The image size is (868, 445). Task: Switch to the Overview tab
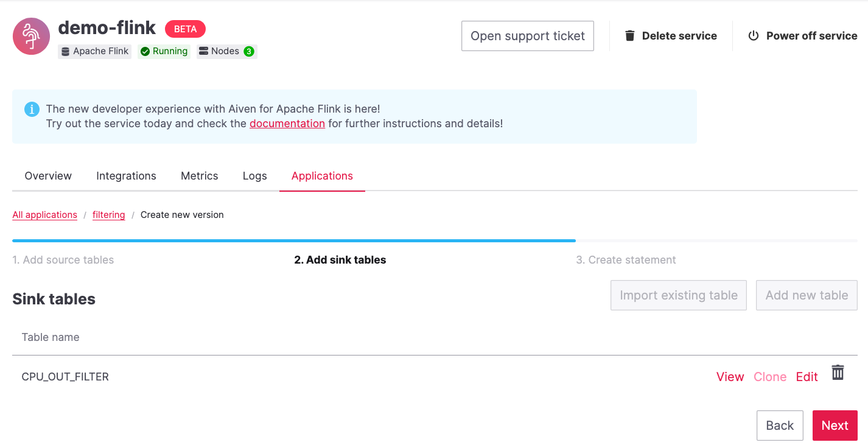(48, 176)
